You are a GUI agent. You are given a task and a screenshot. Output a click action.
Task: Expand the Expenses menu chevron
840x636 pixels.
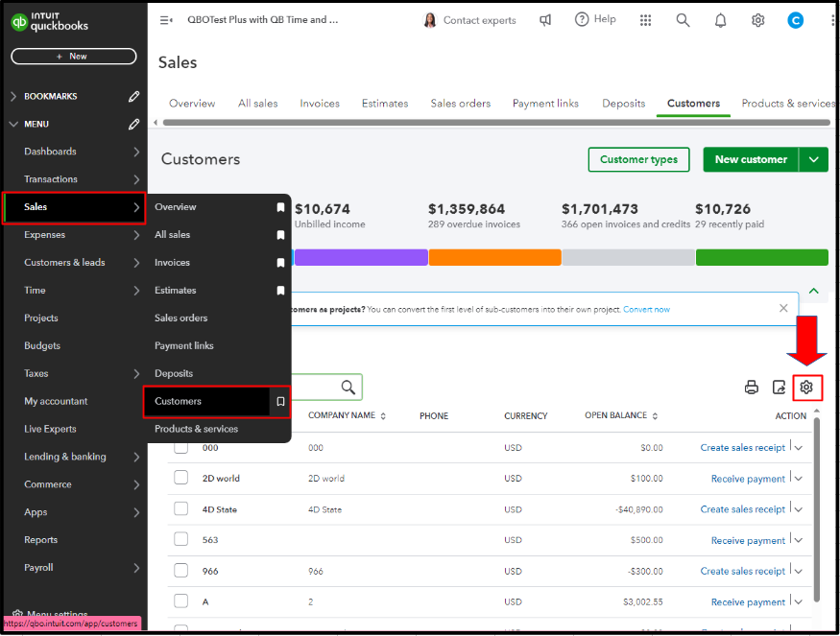(136, 235)
